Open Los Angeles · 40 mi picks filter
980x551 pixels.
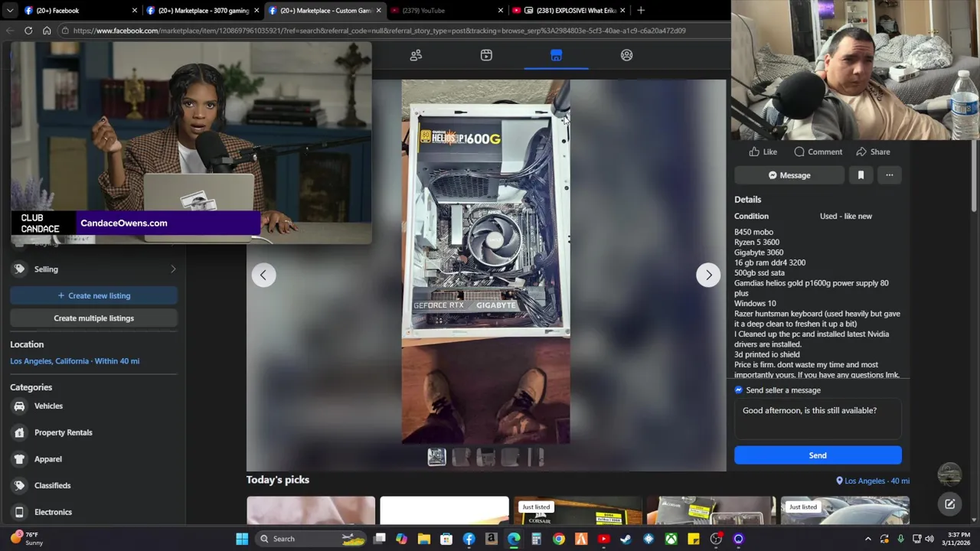point(873,481)
